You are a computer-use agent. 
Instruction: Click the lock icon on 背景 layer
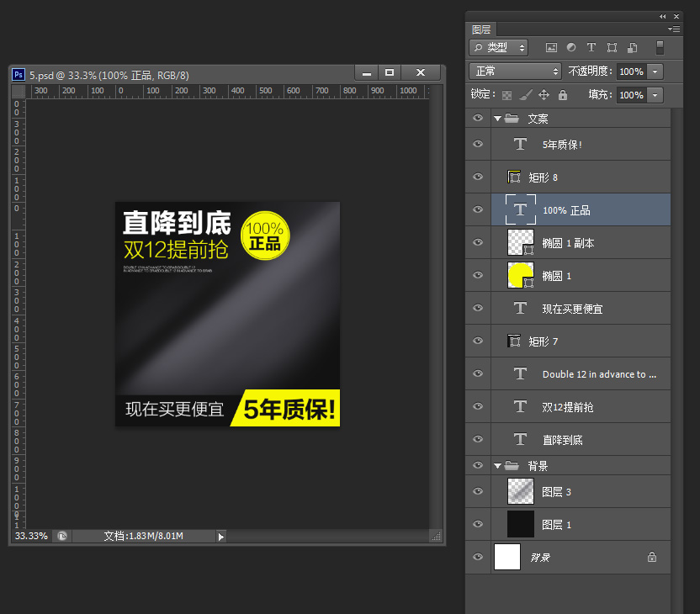click(x=652, y=557)
